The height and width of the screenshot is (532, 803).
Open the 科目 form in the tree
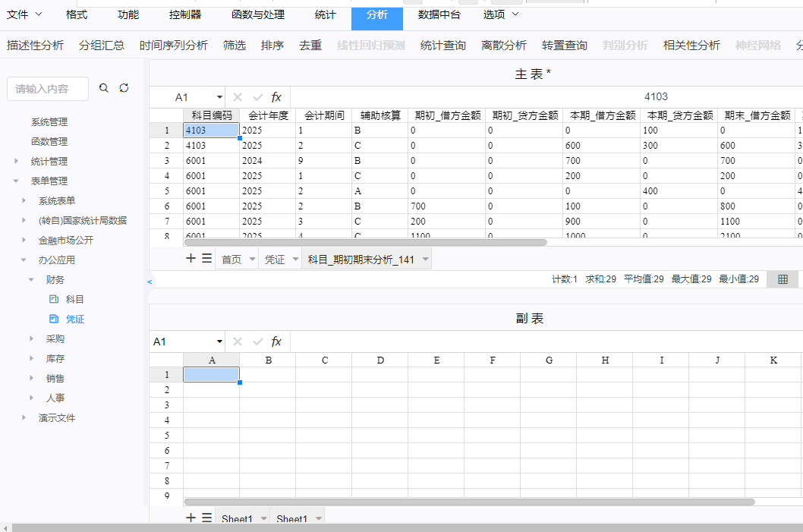(74, 300)
